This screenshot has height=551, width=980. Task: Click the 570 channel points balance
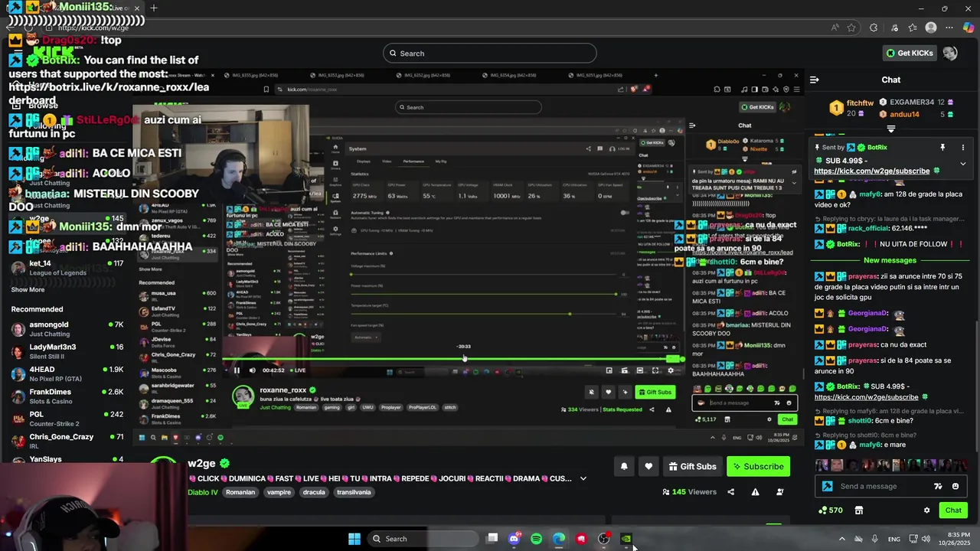pyautogui.click(x=830, y=510)
